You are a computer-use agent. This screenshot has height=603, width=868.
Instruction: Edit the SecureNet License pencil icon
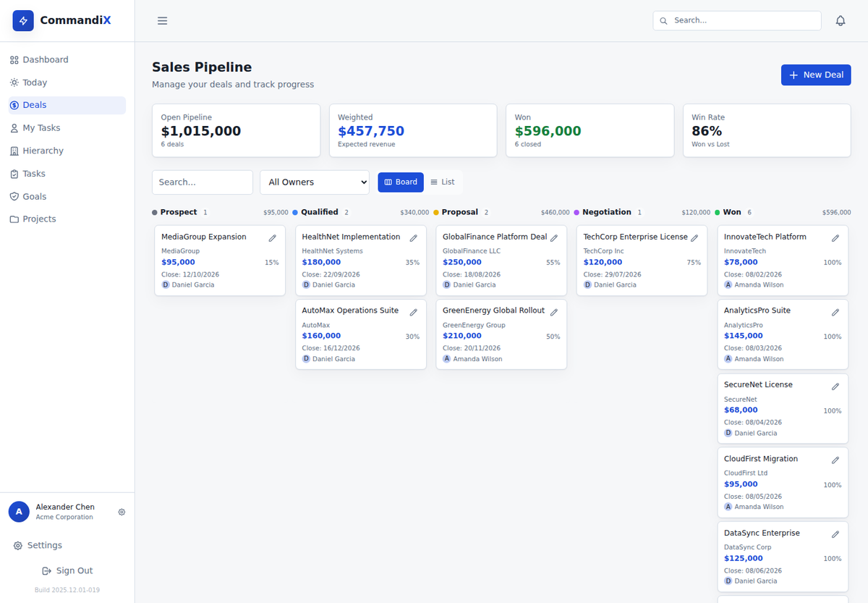click(835, 386)
